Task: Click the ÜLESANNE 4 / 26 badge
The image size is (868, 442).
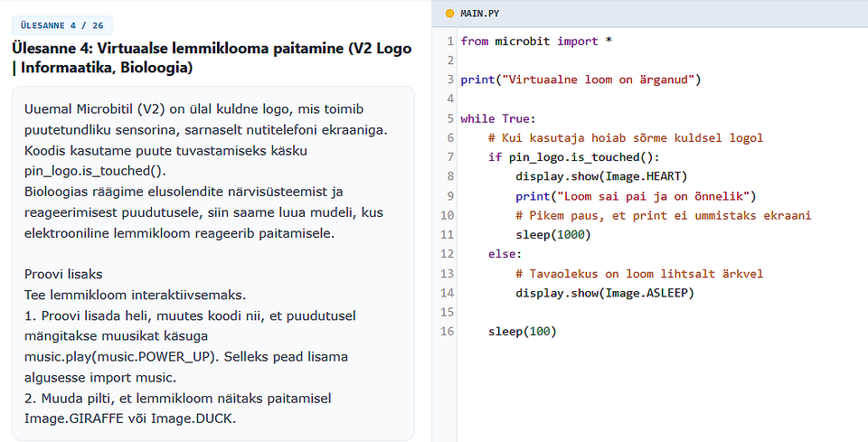Action: [62, 25]
